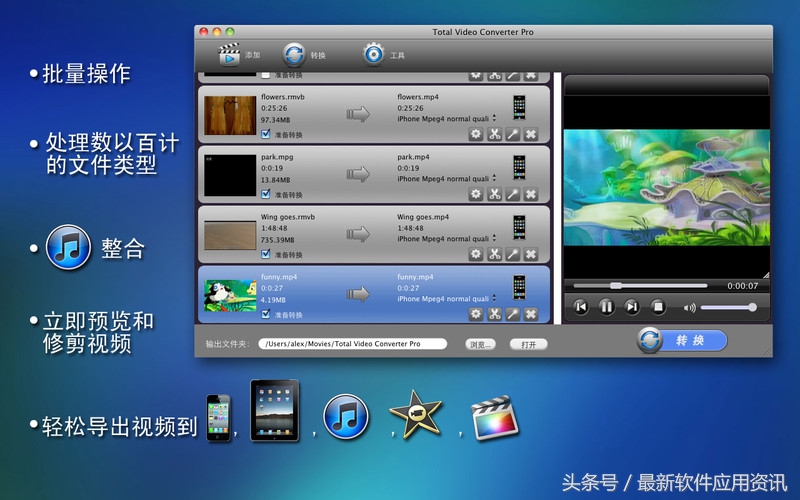Click wand effect icon for Wing goes.rmvb
Screen dimensions: 800x500
point(513,254)
